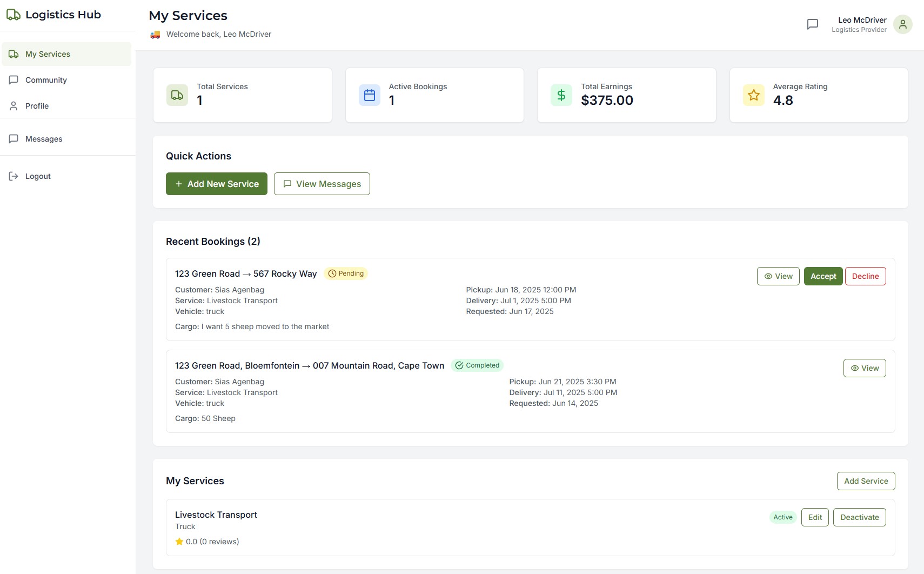The height and width of the screenshot is (574, 924).
Task: Click the user avatar icon top right
Action: (902, 24)
